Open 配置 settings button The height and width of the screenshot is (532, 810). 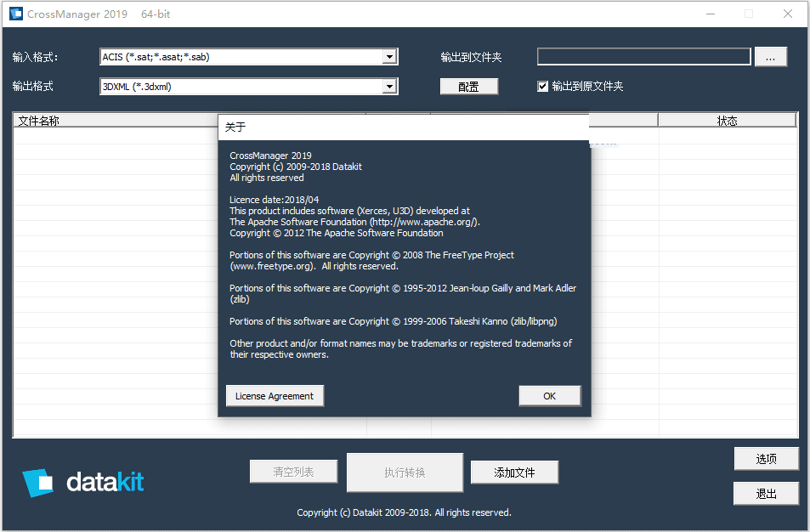click(x=468, y=87)
